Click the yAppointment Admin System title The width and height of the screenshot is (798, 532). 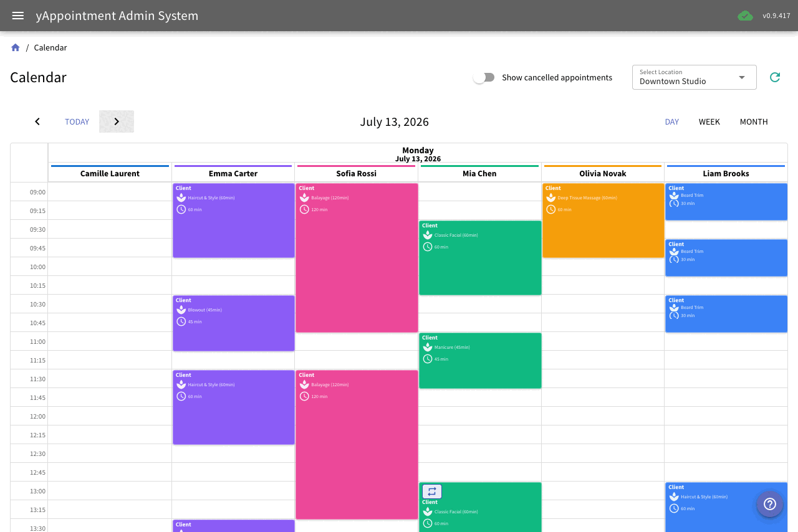117,16
